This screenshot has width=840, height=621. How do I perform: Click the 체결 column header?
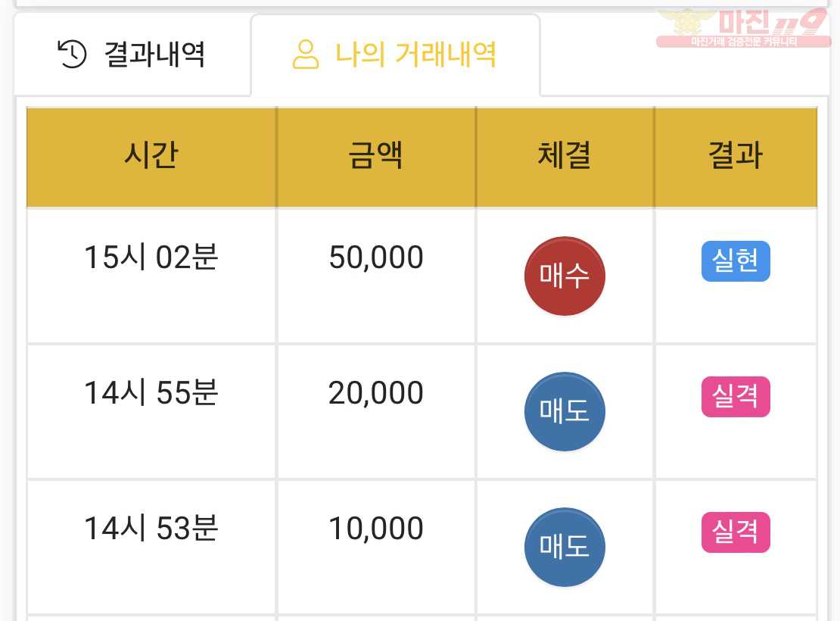tap(565, 157)
